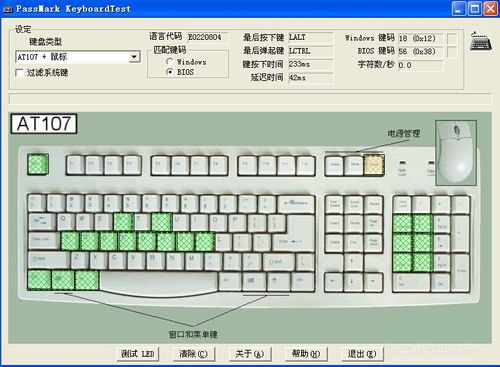The width and height of the screenshot is (500, 367).
Task: Click the main Enter key next to the brackets
Action: (x=293, y=241)
